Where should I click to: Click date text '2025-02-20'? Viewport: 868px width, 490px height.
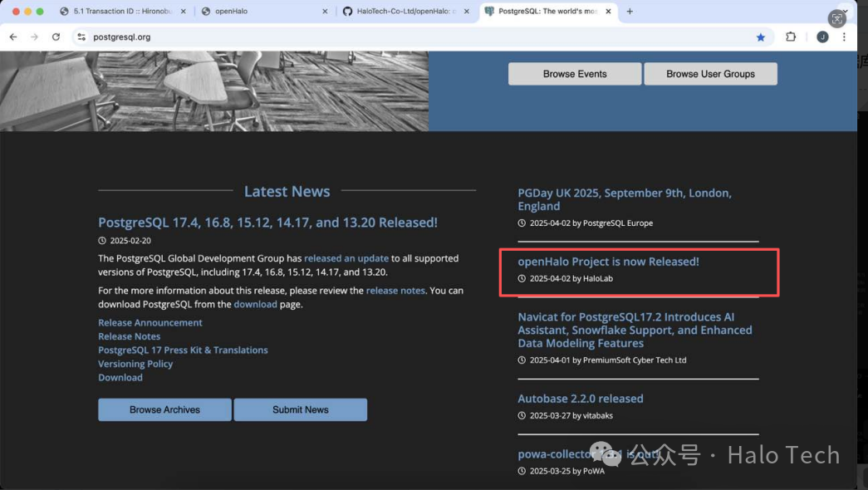point(130,241)
